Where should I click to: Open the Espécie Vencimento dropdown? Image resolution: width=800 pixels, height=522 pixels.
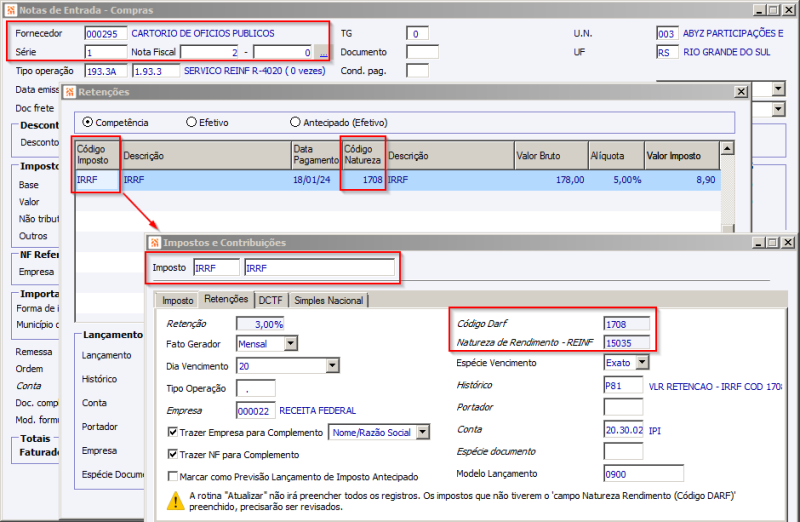642,362
